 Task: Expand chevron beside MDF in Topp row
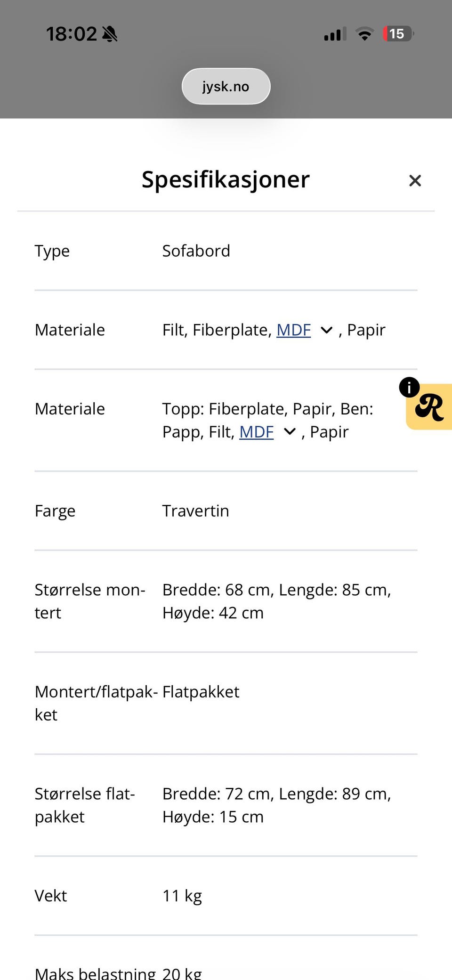point(290,432)
